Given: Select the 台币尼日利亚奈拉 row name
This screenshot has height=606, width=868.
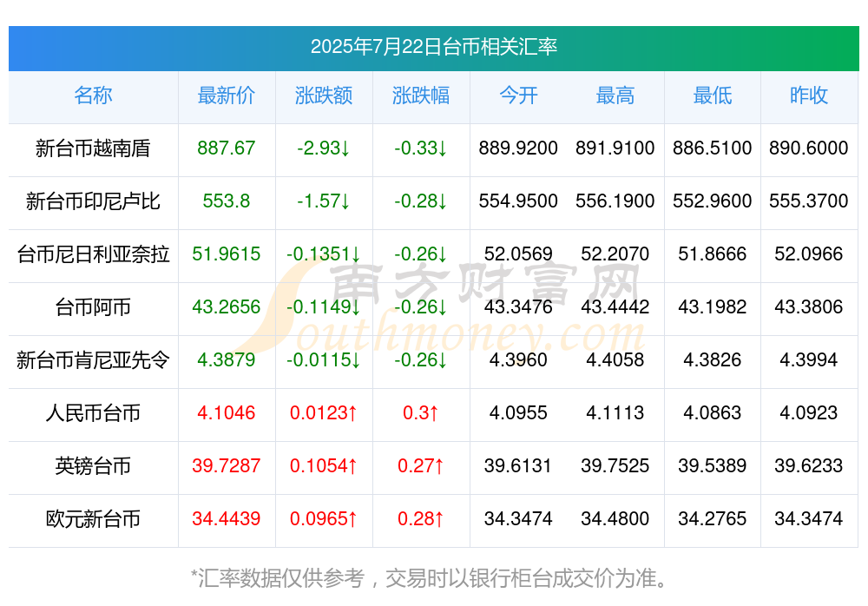Looking at the screenshot, I should (93, 254).
